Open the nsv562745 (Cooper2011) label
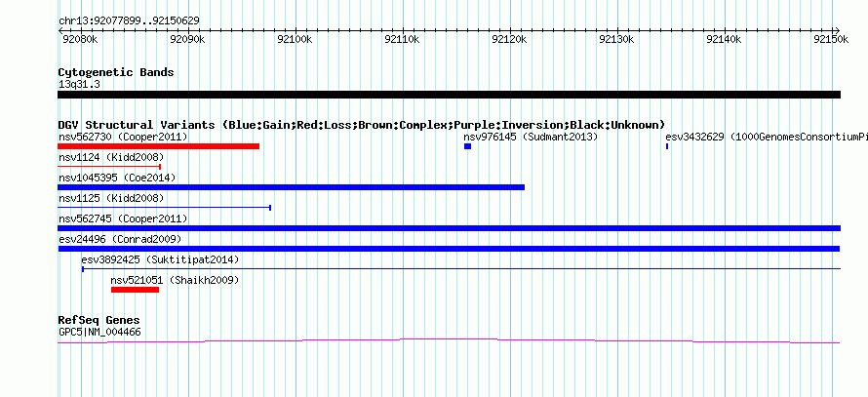 123,218
